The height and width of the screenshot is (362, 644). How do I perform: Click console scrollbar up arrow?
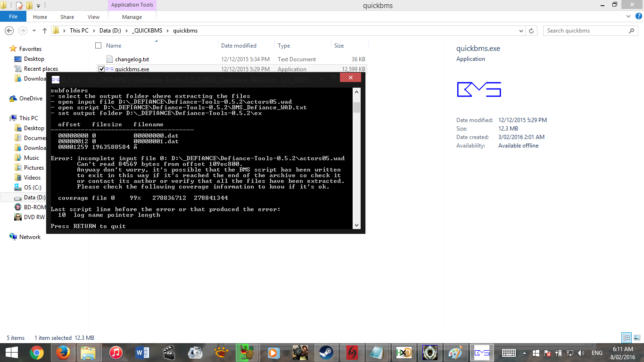pos(356,92)
